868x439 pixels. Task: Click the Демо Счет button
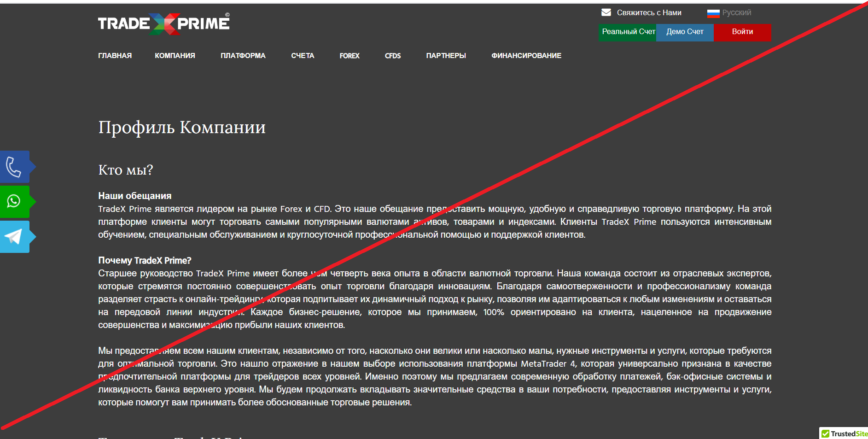pos(685,32)
